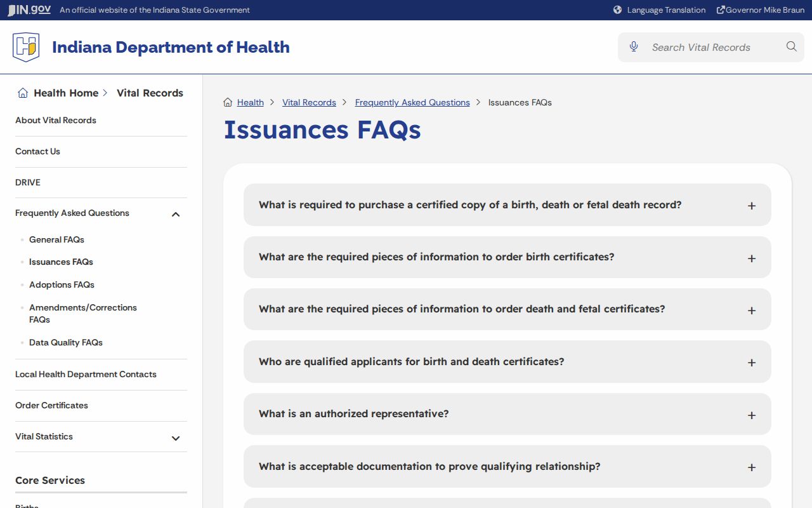The image size is (812, 508).
Task: Select Amendments/Corrections FAQs in sidebar
Action: pos(83,313)
